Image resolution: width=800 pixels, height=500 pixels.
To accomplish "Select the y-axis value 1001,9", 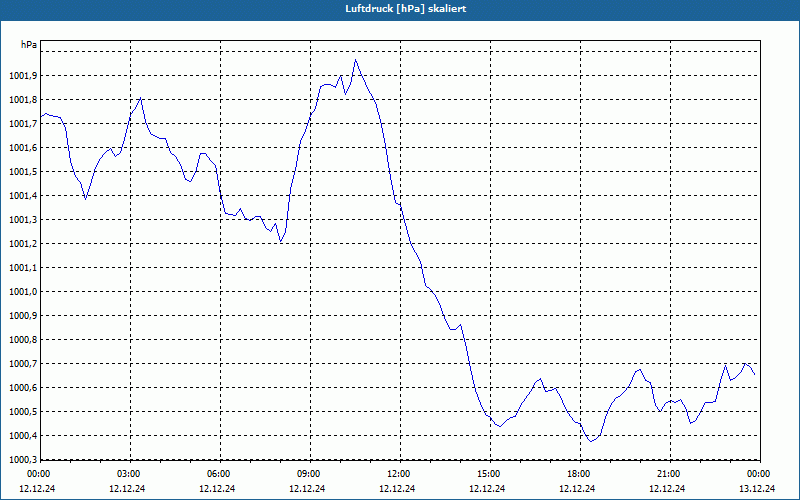I will 23,76.
